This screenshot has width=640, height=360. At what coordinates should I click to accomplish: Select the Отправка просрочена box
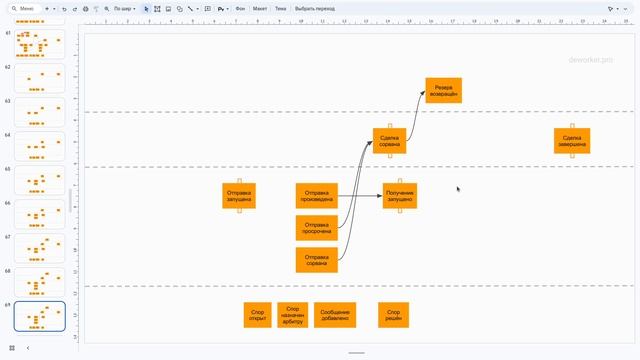317,228
